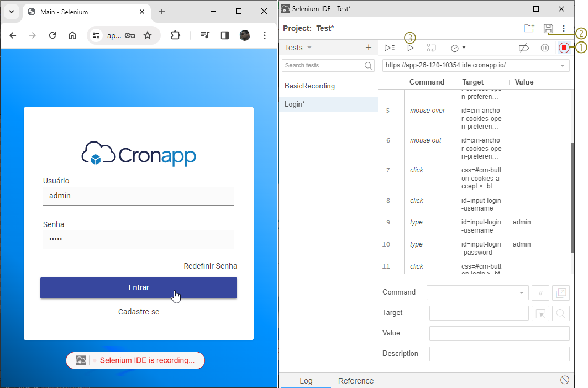The width and height of the screenshot is (588, 388).
Task: Click the Usuário username field
Action: 139,196
